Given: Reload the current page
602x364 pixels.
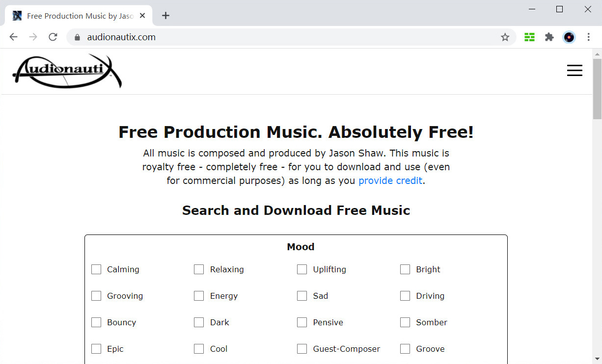Looking at the screenshot, I should point(53,37).
